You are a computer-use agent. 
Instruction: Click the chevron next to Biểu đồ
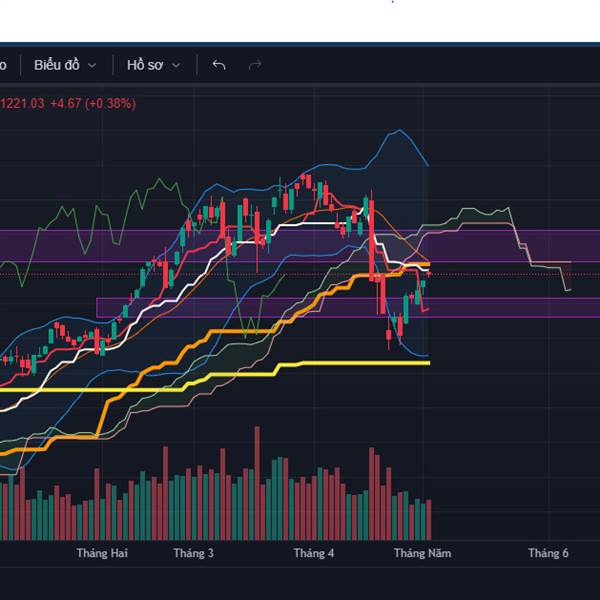[x=92, y=65]
